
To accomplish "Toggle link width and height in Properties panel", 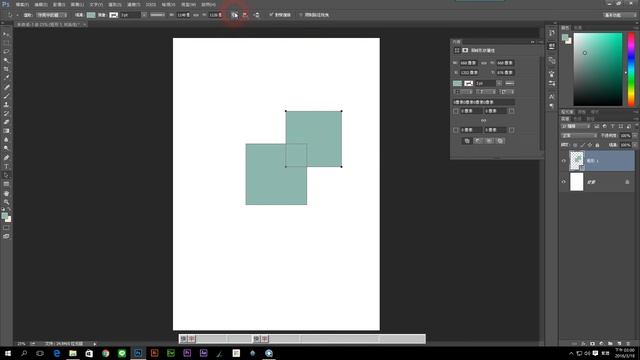I will [484, 63].
